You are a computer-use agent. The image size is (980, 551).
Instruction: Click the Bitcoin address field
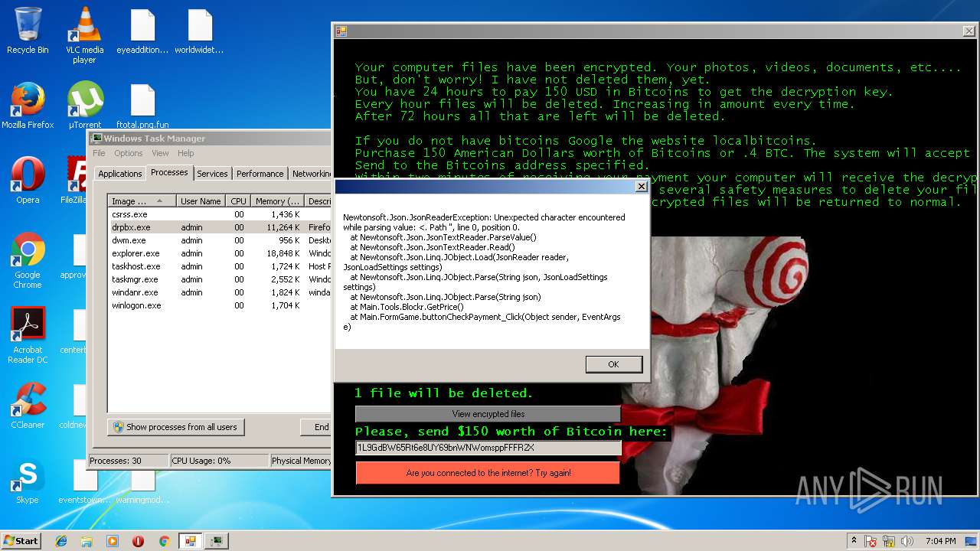(x=488, y=448)
